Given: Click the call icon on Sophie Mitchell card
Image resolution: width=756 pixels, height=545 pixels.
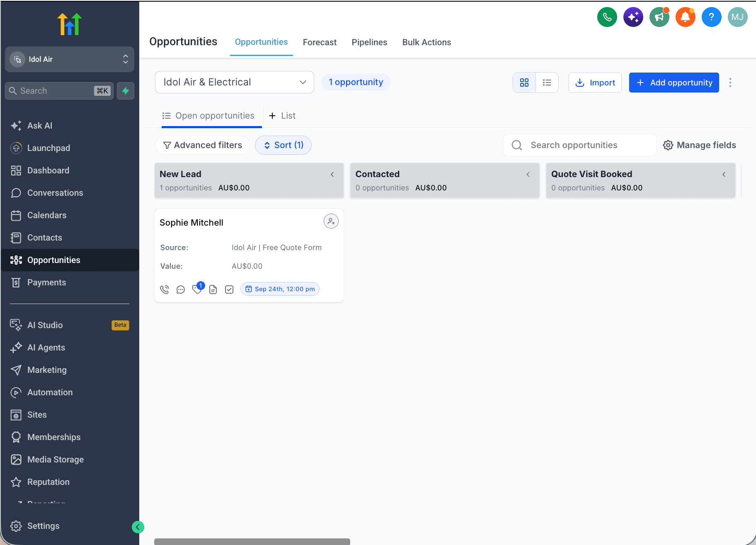Looking at the screenshot, I should 165,289.
